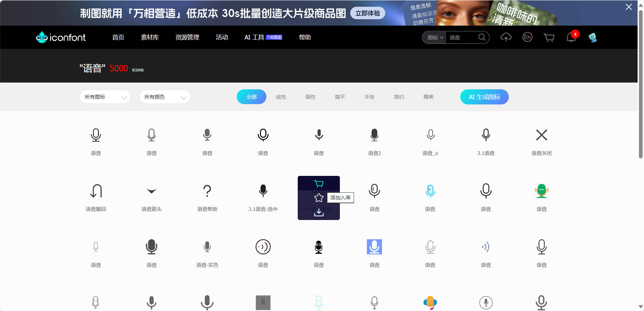
Task: Select the 3.1语音-选中 microphone icon
Action: pos(263,191)
